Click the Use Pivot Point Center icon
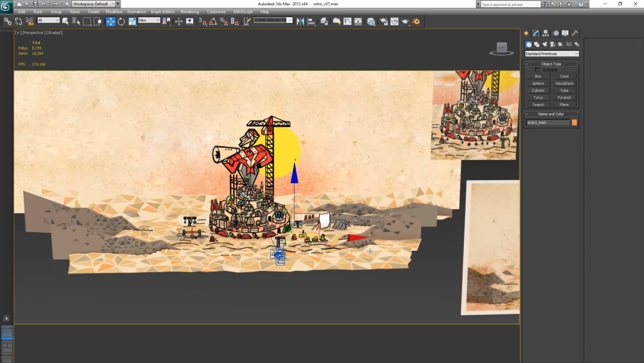This screenshot has width=644, height=363. pos(166,21)
